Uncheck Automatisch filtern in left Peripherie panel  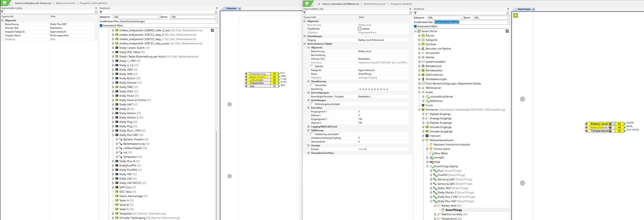[101, 26]
